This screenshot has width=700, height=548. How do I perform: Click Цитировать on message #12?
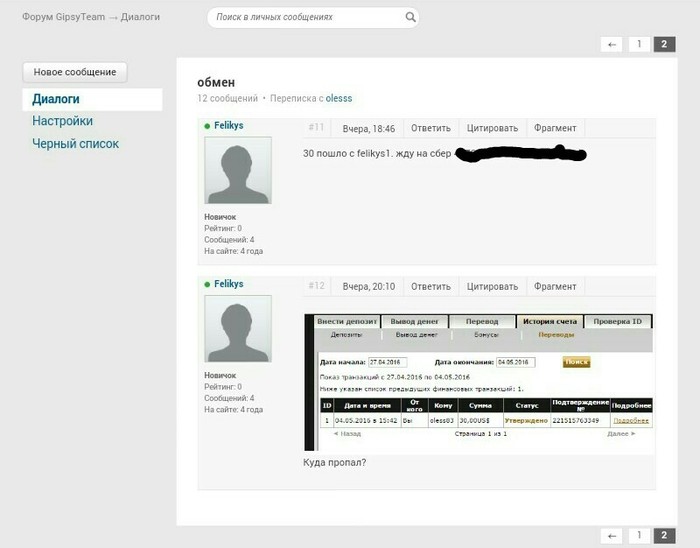pyautogui.click(x=492, y=286)
